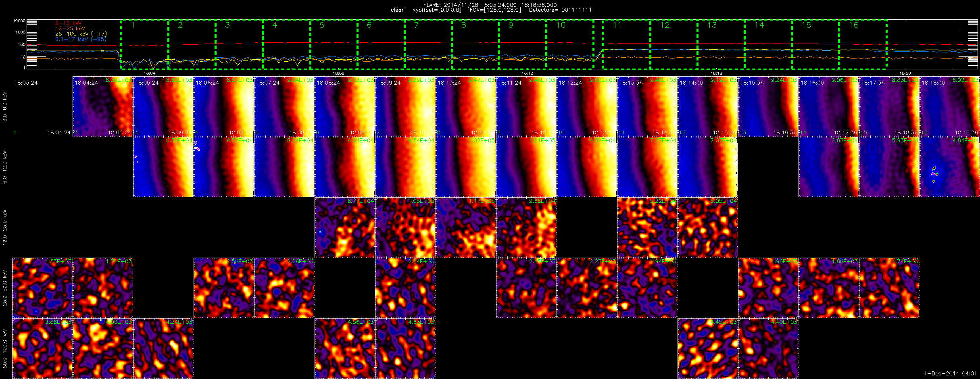Click the 50.0-100.0 keV row axis label
980x379 pixels.
point(5,348)
